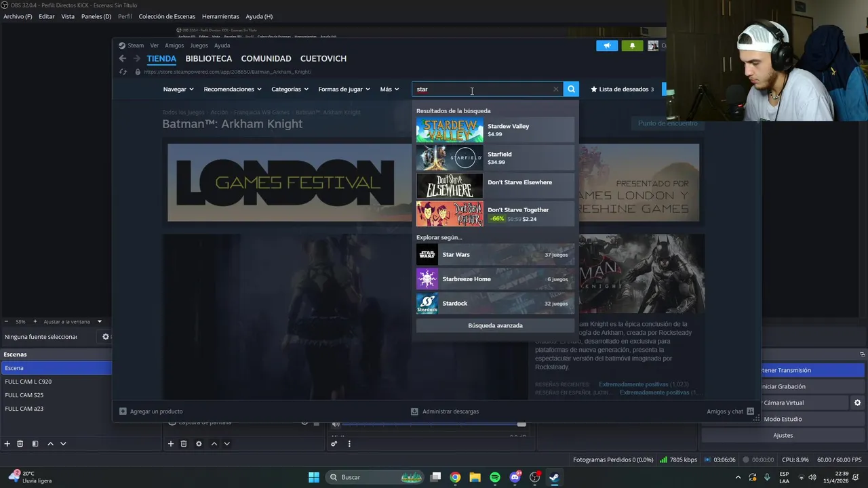Move OBS source down in list
The width and height of the screenshot is (868, 488).
tap(226, 444)
